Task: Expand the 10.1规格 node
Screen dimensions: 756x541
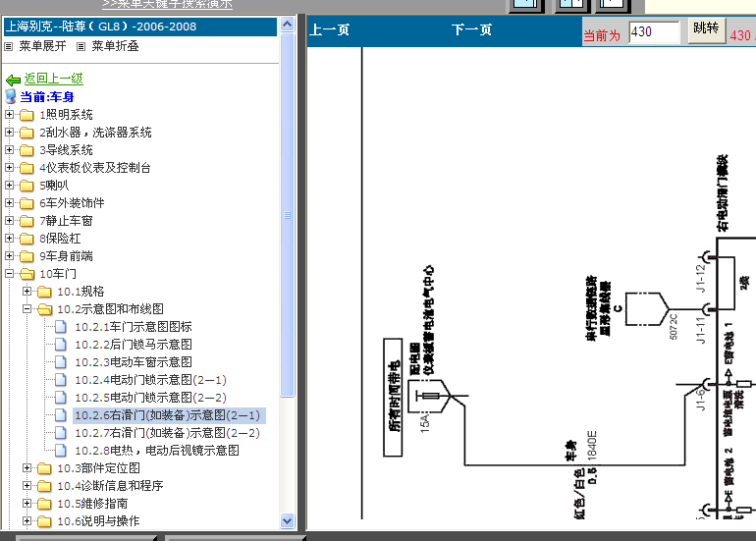Action: (x=27, y=292)
